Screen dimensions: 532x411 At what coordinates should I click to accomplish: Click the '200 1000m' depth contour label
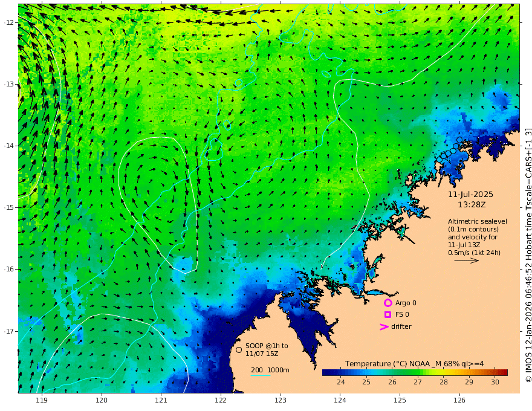pyautogui.click(x=270, y=370)
